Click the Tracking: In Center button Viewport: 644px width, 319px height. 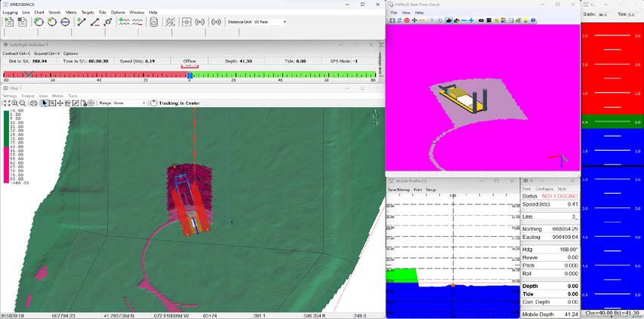click(x=175, y=103)
